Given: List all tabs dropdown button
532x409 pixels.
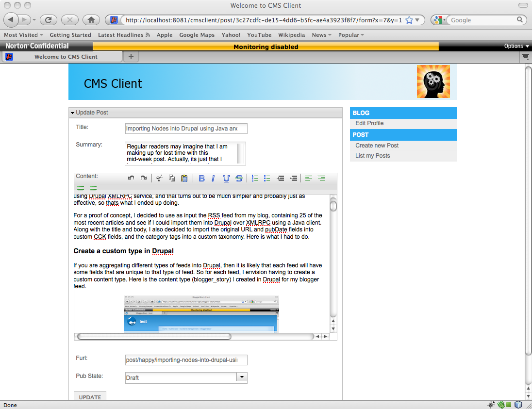Looking at the screenshot, I should pyautogui.click(x=526, y=57).
